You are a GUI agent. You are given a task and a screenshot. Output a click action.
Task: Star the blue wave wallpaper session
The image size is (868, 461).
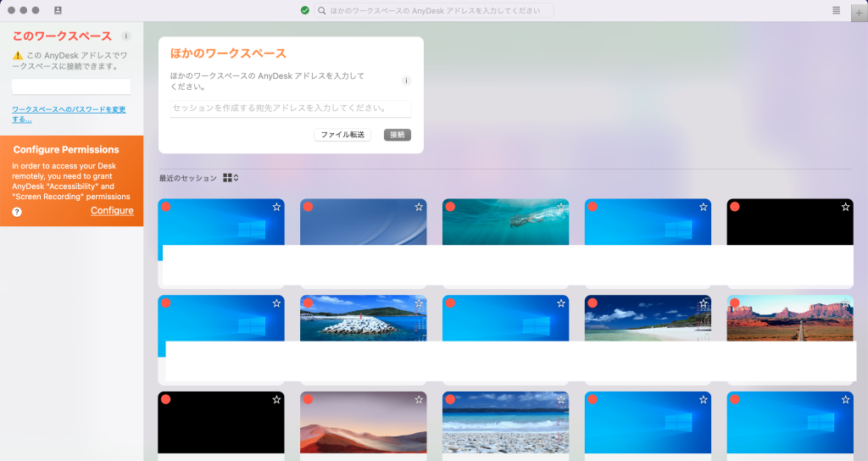point(419,207)
